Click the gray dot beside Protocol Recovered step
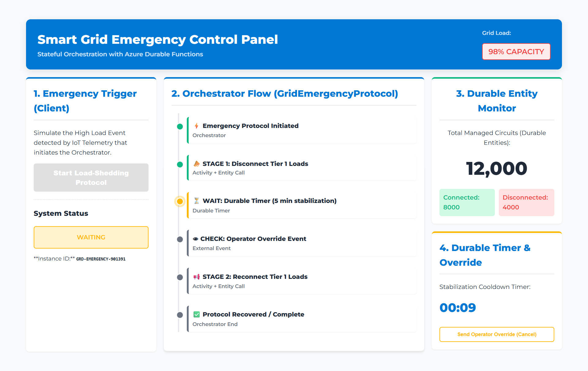Viewport: 588px width, 371px height. tap(180, 315)
